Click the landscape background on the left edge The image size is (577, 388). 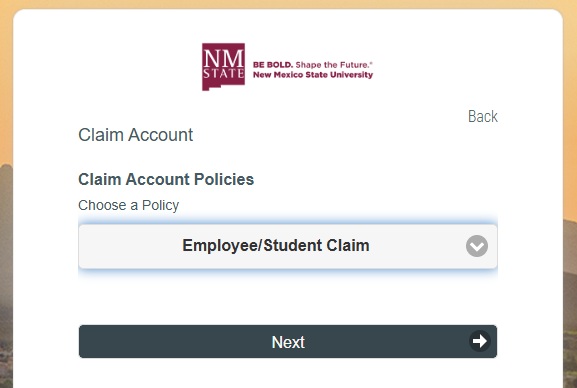tap(6, 258)
